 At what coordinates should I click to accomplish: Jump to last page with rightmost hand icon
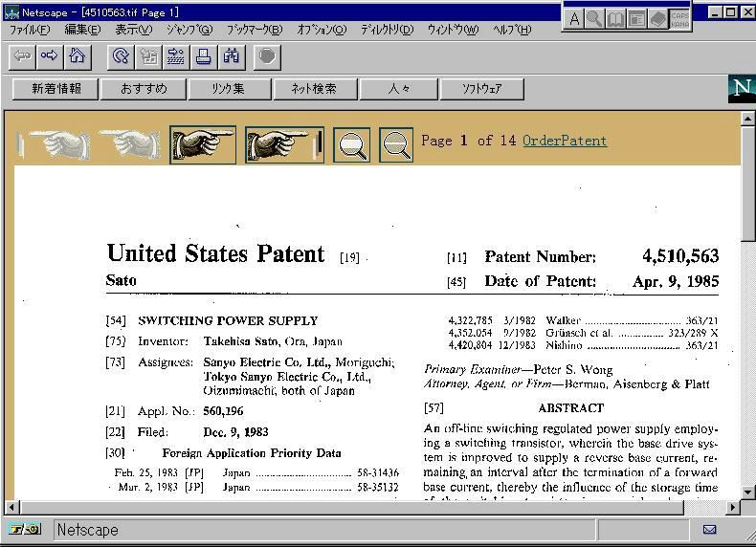[x=284, y=144]
